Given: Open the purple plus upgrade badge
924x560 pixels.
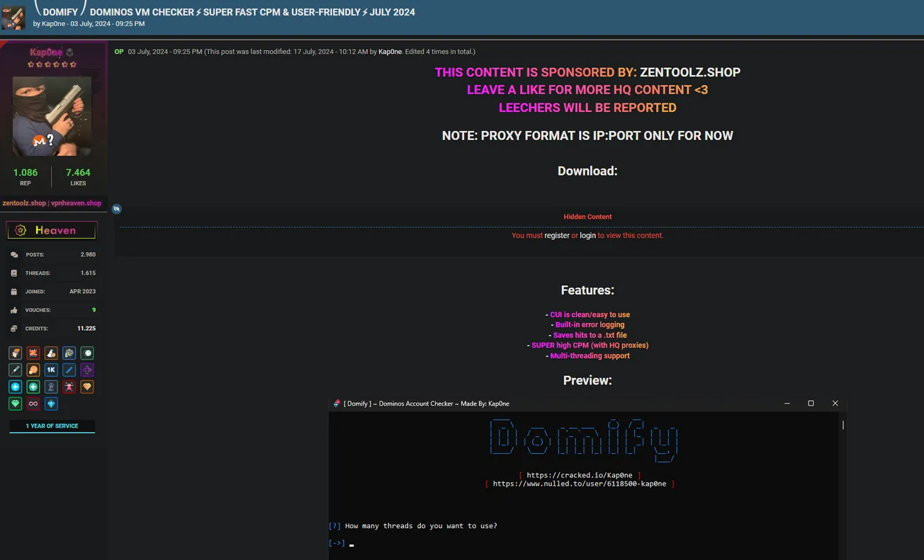Looking at the screenshot, I should pos(86,369).
